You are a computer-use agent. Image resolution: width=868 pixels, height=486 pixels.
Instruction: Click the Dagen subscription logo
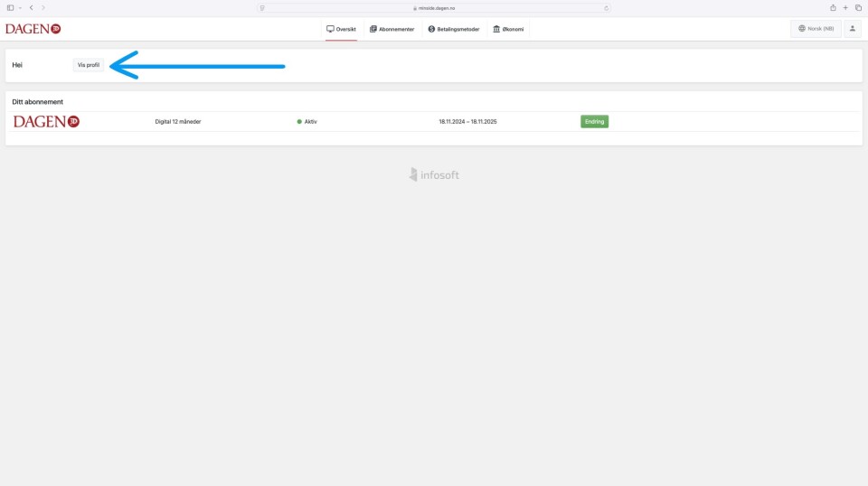tap(46, 121)
